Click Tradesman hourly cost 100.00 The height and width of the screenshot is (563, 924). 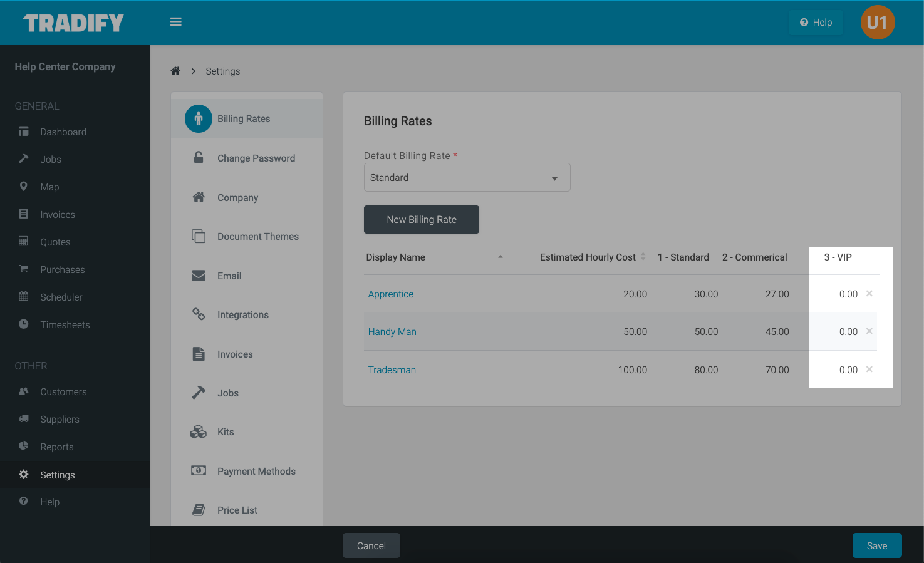(633, 369)
